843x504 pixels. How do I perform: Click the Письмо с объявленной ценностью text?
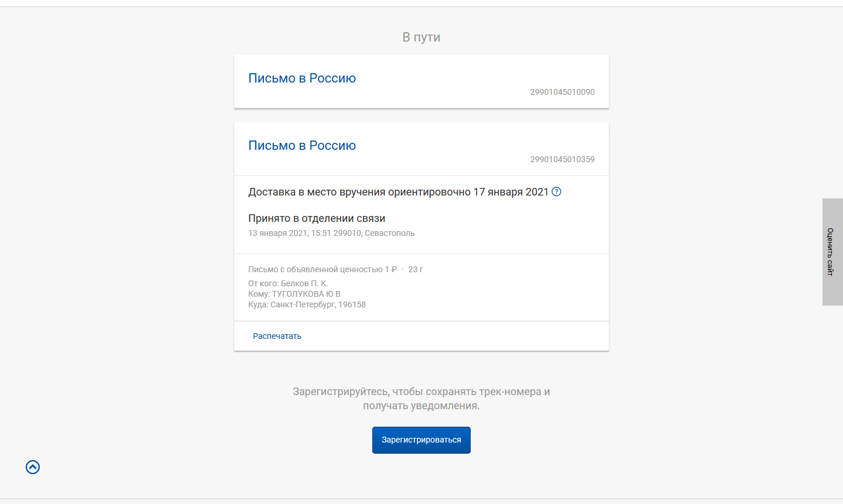click(x=315, y=269)
